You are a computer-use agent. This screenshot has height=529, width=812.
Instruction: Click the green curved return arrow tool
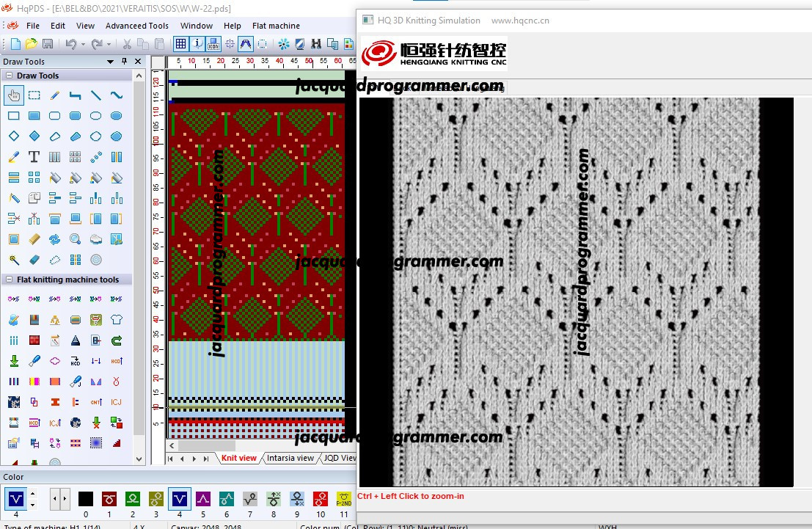117,340
